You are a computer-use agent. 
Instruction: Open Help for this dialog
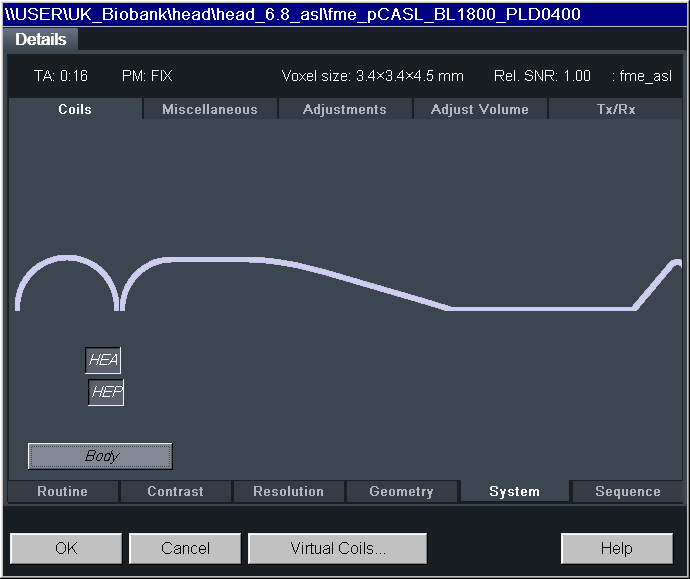(x=616, y=548)
